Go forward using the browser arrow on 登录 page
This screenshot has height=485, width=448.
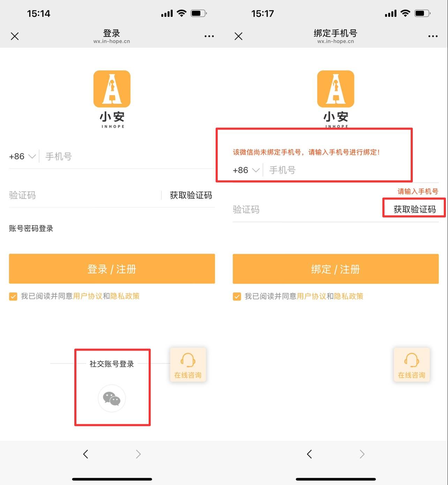138,454
